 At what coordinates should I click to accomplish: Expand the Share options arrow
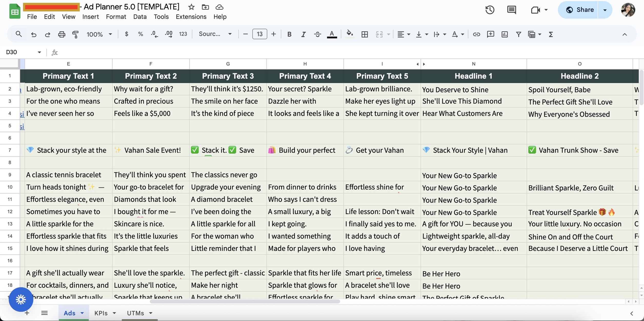[x=605, y=10]
